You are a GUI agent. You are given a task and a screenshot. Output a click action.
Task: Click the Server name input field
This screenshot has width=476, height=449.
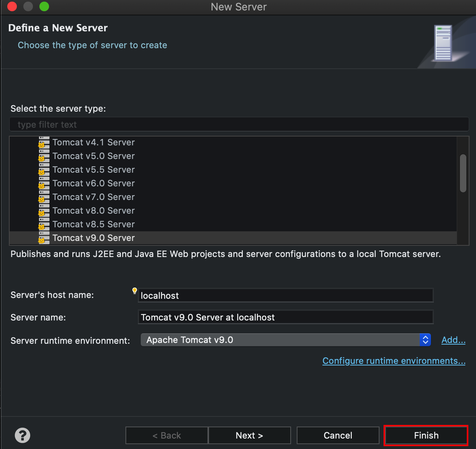(286, 317)
